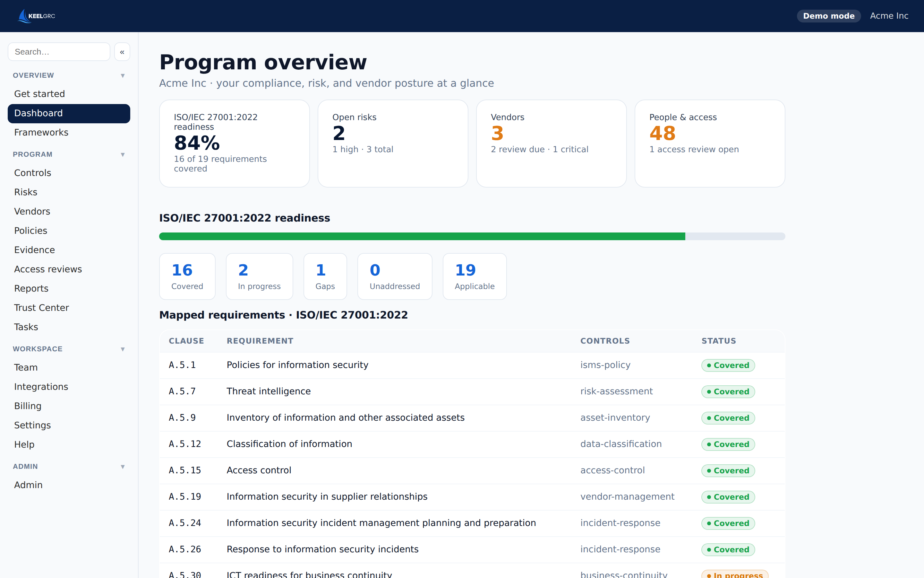Click the KeelGRC logo
The width and height of the screenshot is (924, 578).
(37, 16)
